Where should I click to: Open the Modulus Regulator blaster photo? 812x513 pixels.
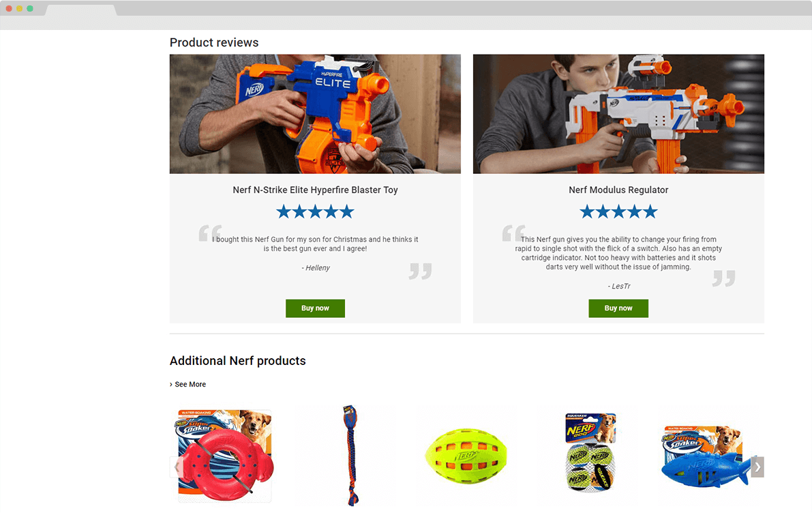[618, 114]
